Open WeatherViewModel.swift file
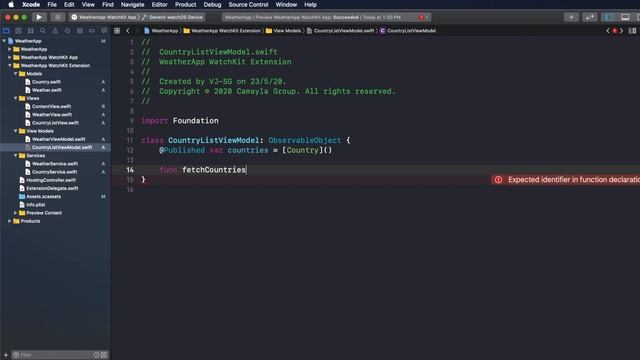This screenshot has height=360, width=640. 58,139
